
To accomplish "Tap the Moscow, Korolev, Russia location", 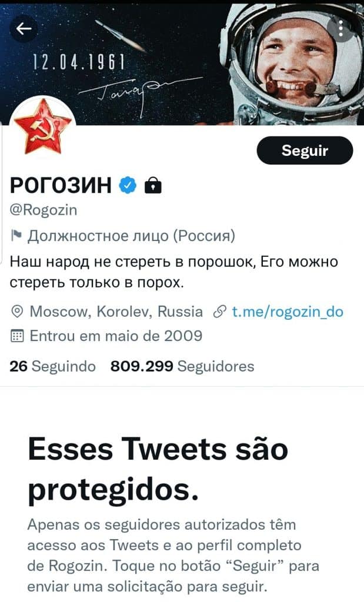I will [x=116, y=312].
